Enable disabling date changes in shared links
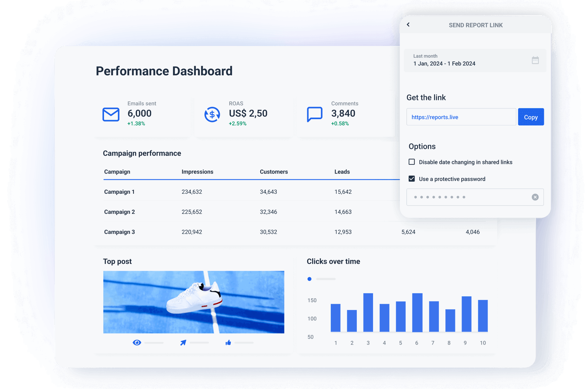 pyautogui.click(x=411, y=161)
